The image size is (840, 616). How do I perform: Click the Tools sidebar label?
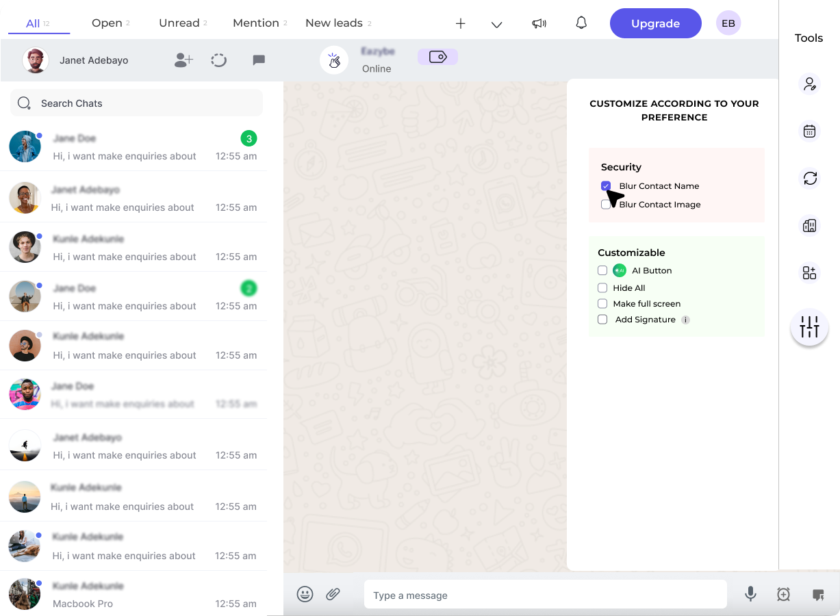[x=809, y=38]
